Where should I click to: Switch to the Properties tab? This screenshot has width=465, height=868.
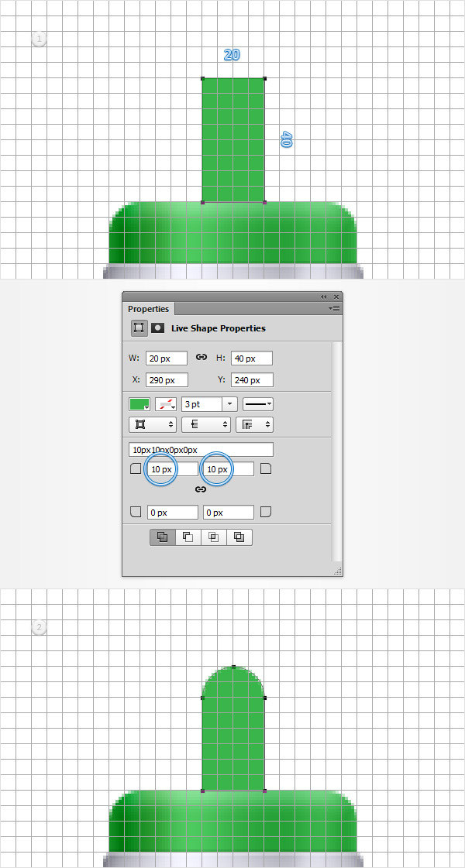[148, 309]
